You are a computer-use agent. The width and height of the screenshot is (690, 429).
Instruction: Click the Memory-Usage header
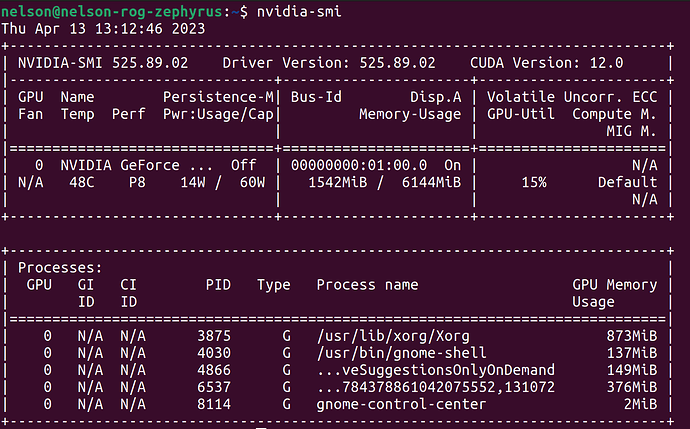(410, 114)
